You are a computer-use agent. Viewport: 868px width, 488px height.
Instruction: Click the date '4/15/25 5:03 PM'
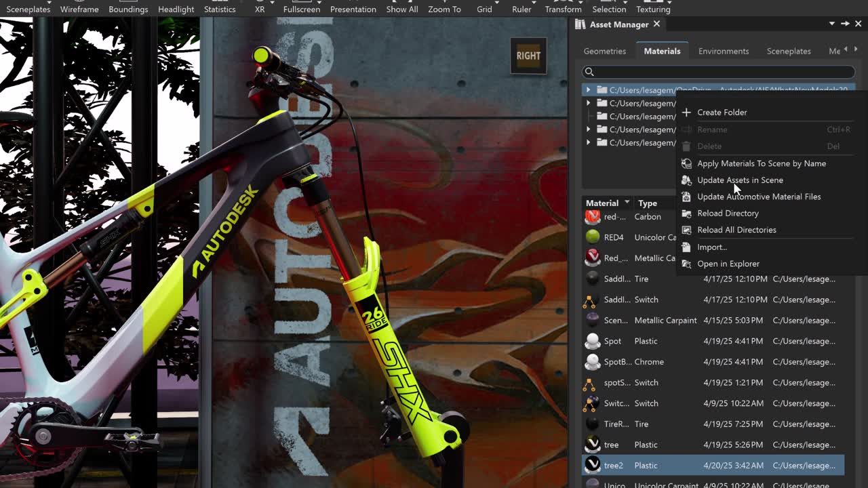(x=733, y=321)
